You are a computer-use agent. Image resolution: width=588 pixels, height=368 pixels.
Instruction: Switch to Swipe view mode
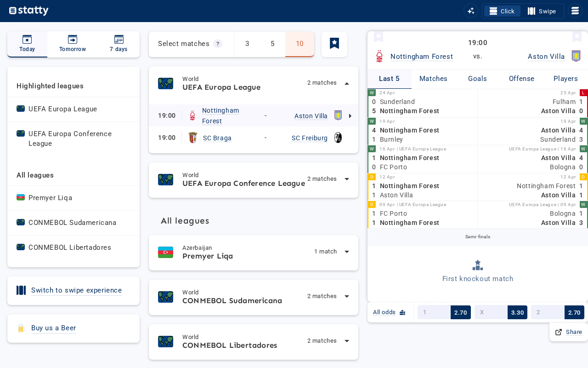tap(542, 11)
